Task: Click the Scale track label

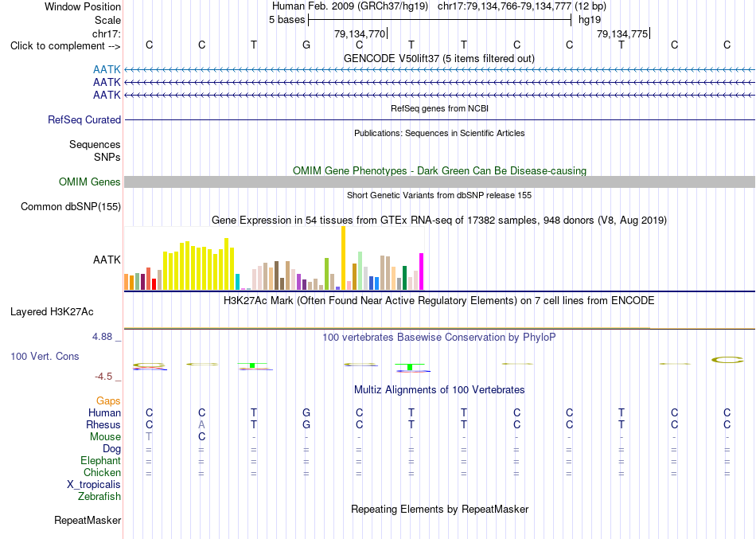Action: pyautogui.click(x=107, y=20)
